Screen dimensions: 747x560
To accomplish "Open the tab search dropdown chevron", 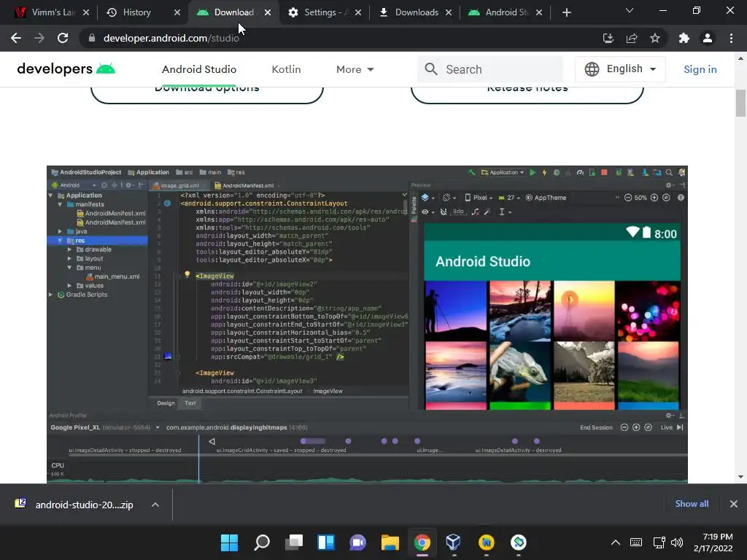I will pyautogui.click(x=630, y=10).
